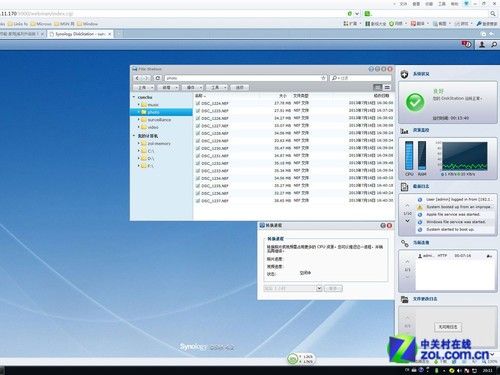Expand the F:\ drive arrow

pyautogui.click(x=139, y=166)
